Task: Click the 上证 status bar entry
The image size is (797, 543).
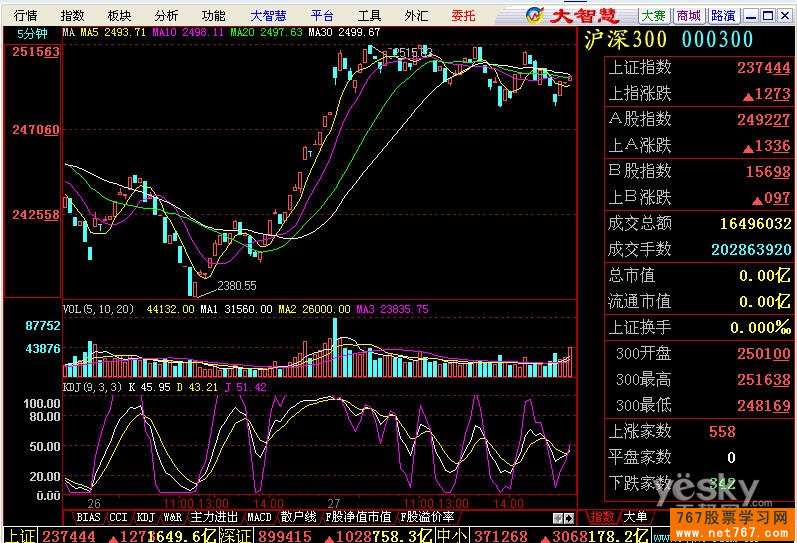Action: 19,535
